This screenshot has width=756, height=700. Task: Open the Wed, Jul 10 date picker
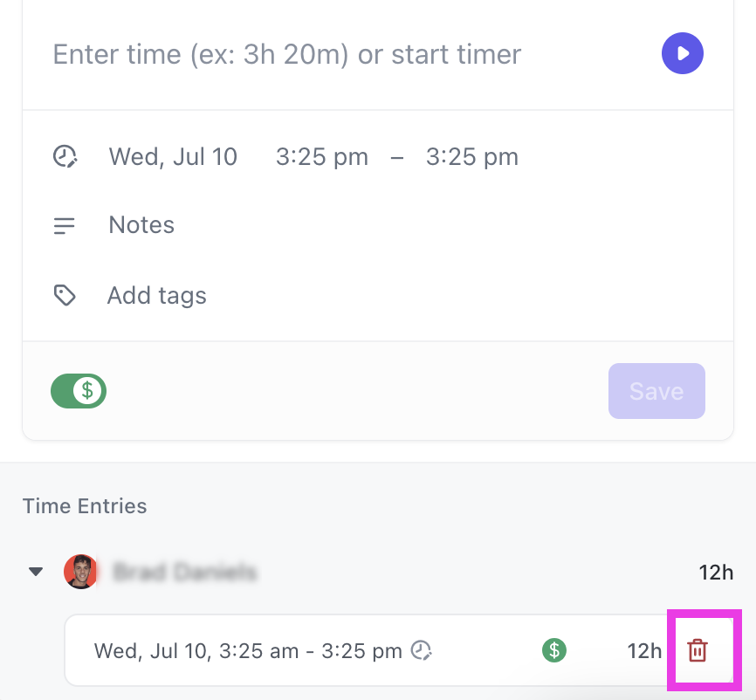(x=172, y=156)
